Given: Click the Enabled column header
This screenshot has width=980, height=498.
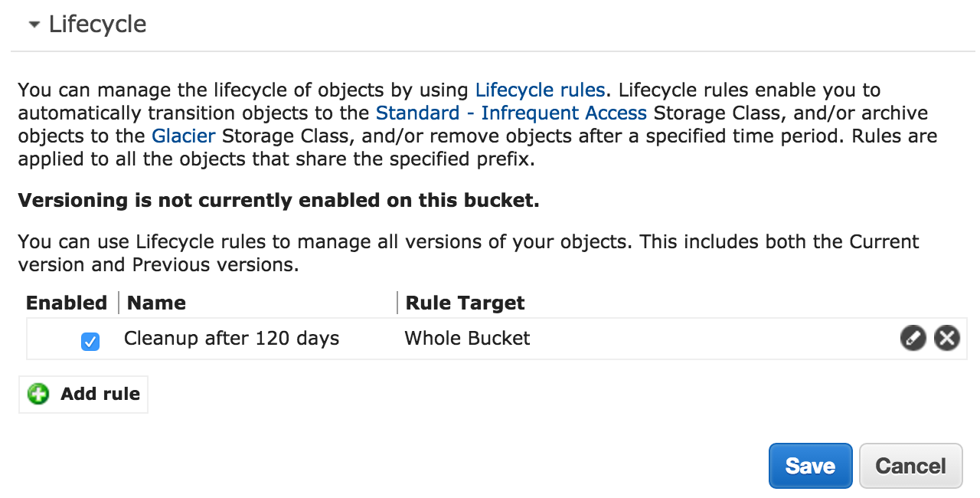Looking at the screenshot, I should tap(66, 303).
